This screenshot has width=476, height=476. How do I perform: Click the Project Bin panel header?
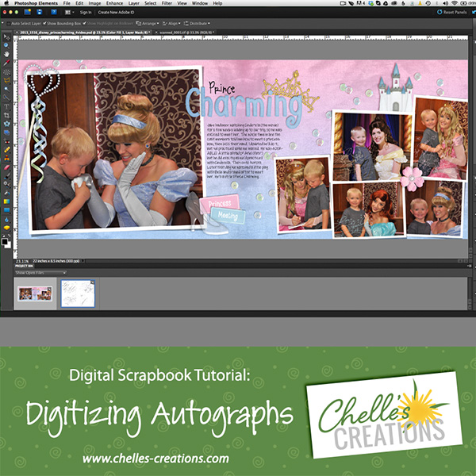[24, 267]
